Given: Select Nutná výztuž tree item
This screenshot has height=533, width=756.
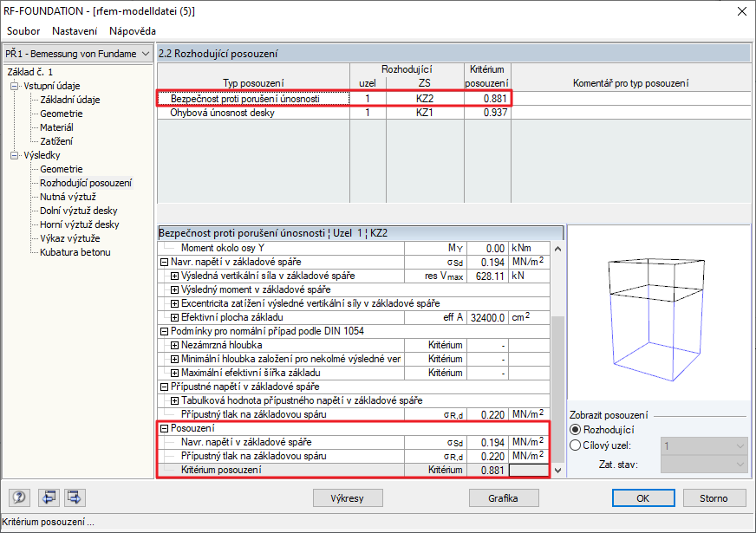Looking at the screenshot, I should click(68, 197).
